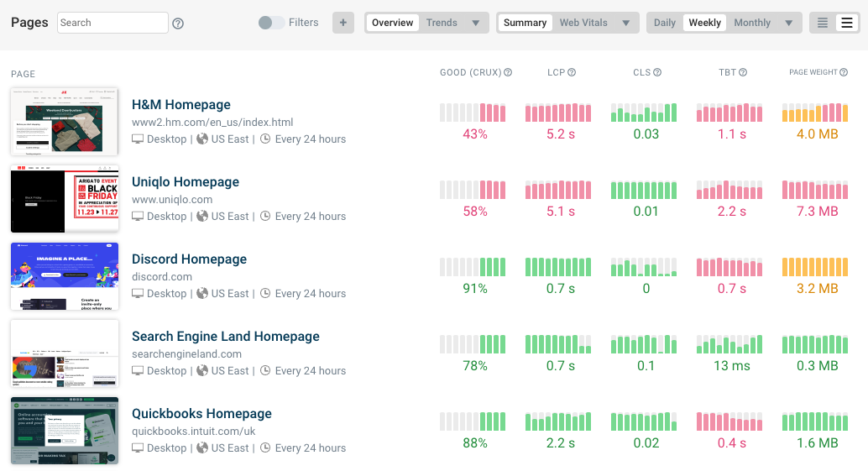Click the LCP help icon
This screenshot has width=868, height=471.
pyautogui.click(x=572, y=72)
